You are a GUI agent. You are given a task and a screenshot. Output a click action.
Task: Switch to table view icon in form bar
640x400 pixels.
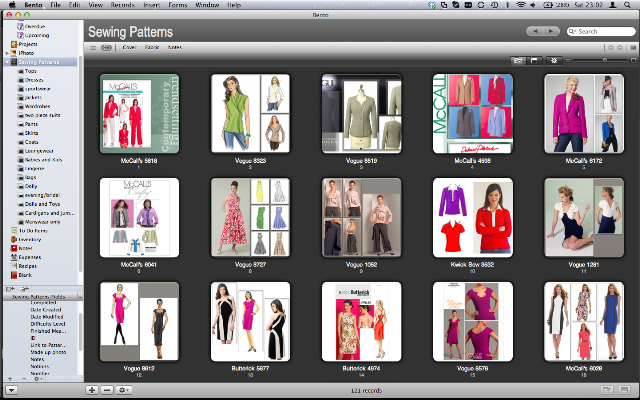(x=93, y=48)
